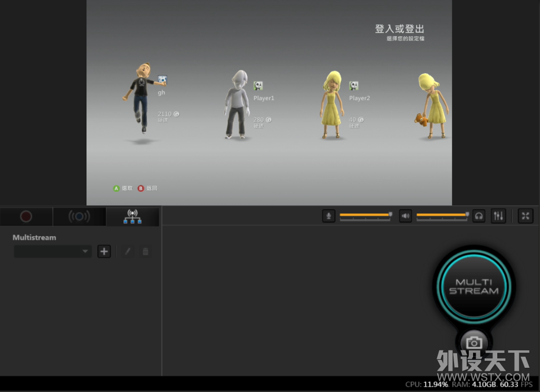The image size is (540, 392).
Task: Select the gh profile avatar in preview
Action: click(141, 98)
